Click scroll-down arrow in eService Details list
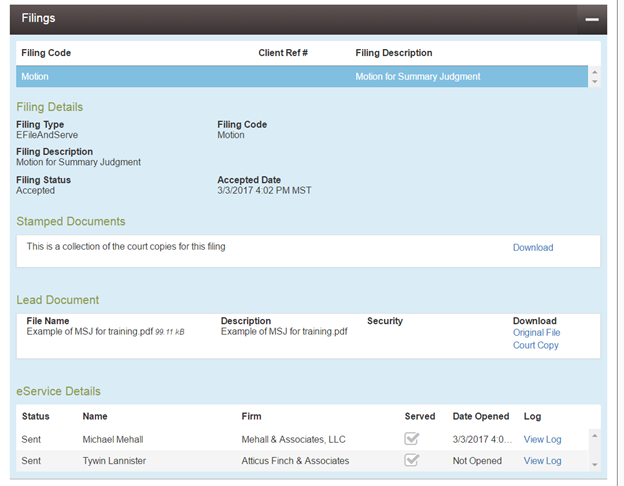Image resolution: width=624 pixels, height=486 pixels. point(595,464)
